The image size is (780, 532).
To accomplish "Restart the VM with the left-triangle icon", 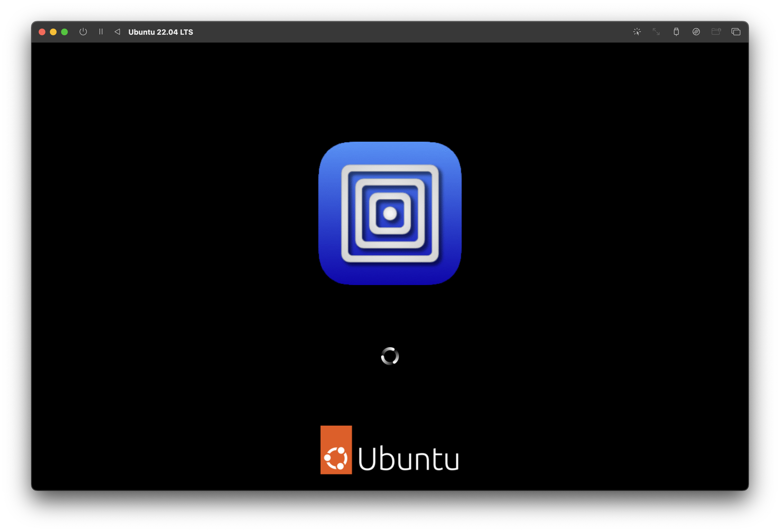I will 117,32.
